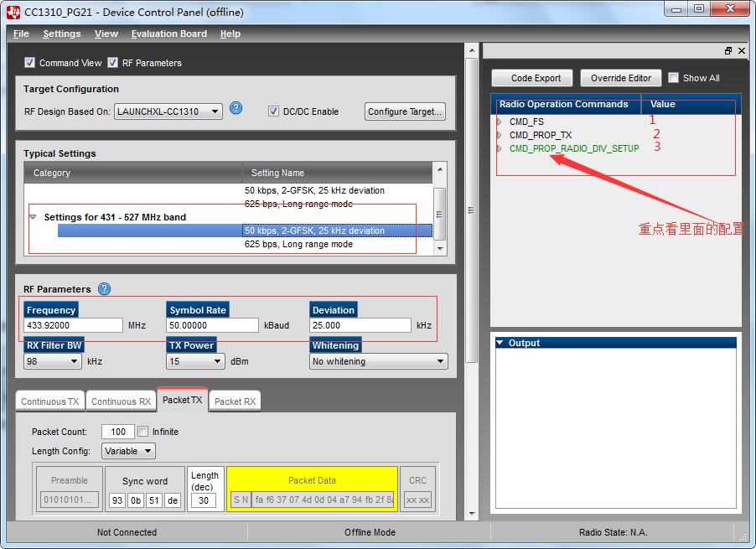This screenshot has height=549, width=756.
Task: Select the last 625 bps Long range mode setting
Action: click(x=298, y=244)
